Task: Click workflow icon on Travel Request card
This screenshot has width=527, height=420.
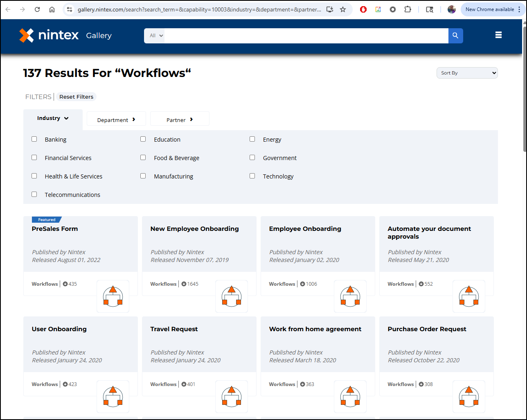Action: click(232, 397)
